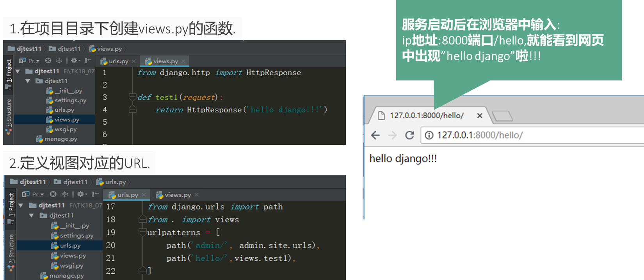
Task: Open the gear settings menu in the lower PyCharm project toolbar
Action: (82, 194)
